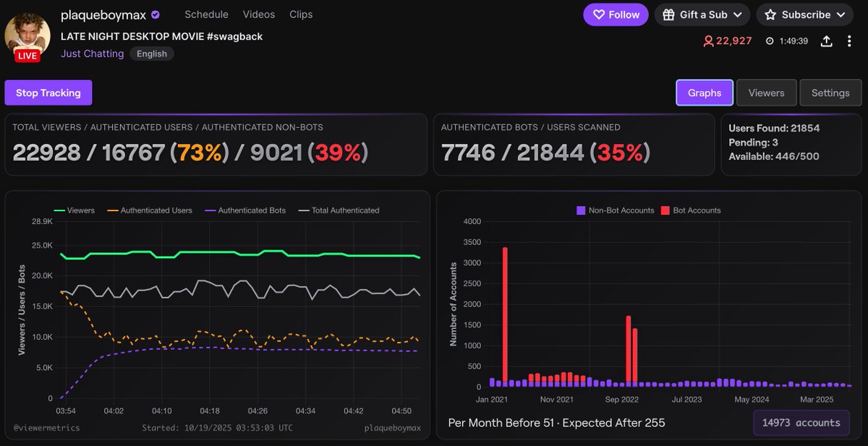The image size is (868, 446).
Task: Click the LIVE badge on the streamer avatar
Action: [x=27, y=54]
